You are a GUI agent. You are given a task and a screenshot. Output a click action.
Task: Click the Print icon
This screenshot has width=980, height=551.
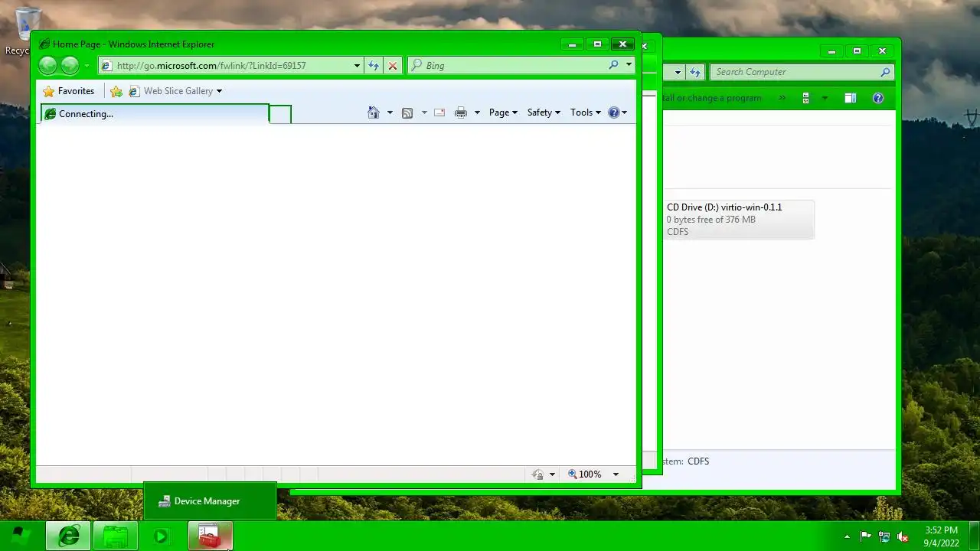[x=460, y=112]
